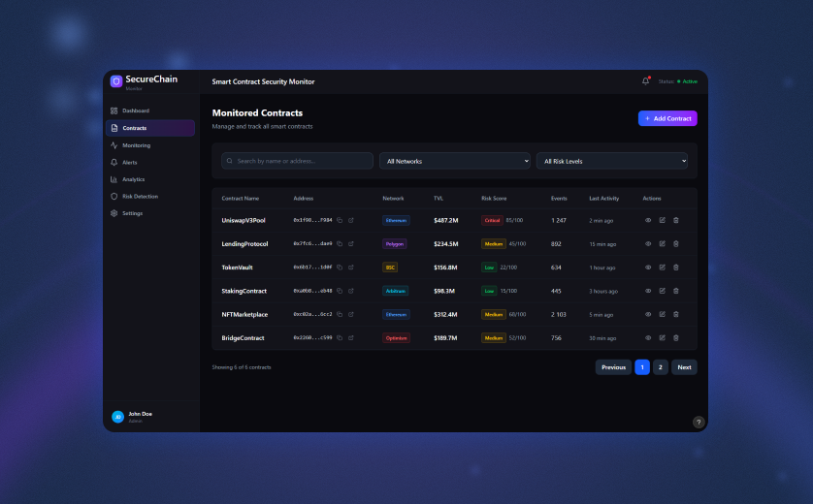Open LendingProtocol address in external explorer
Viewport: 813px width, 504px height.
pos(351,244)
